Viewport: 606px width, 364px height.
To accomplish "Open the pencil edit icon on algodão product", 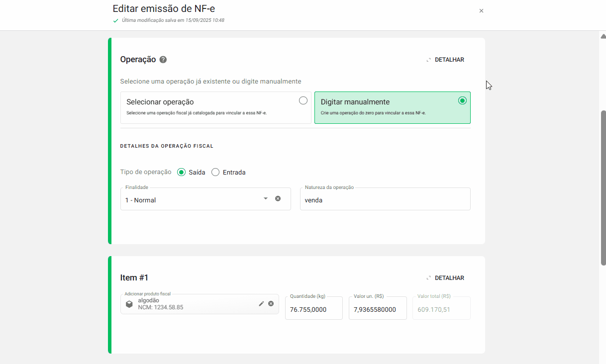I will 261,304.
